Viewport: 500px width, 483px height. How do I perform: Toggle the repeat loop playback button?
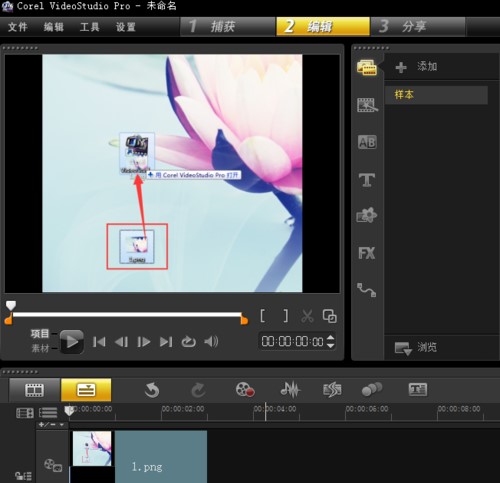click(x=188, y=342)
